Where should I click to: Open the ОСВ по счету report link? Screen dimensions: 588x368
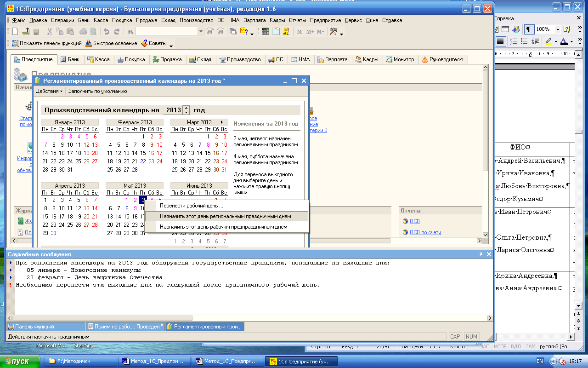coord(425,232)
